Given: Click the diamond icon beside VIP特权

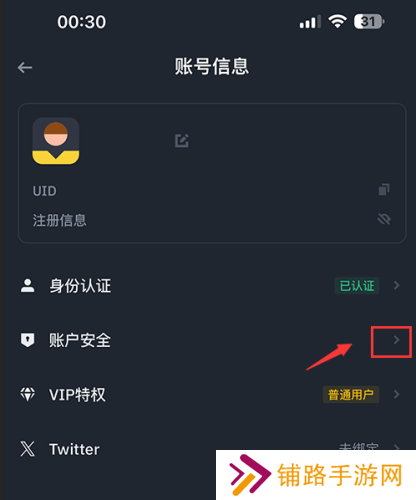Looking at the screenshot, I should pos(28,394).
